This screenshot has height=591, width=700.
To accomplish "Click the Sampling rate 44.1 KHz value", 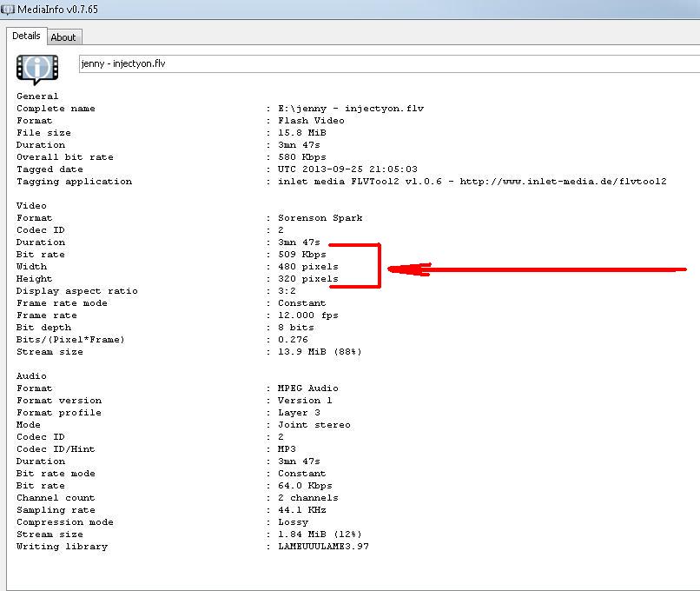I will pyautogui.click(x=302, y=510).
